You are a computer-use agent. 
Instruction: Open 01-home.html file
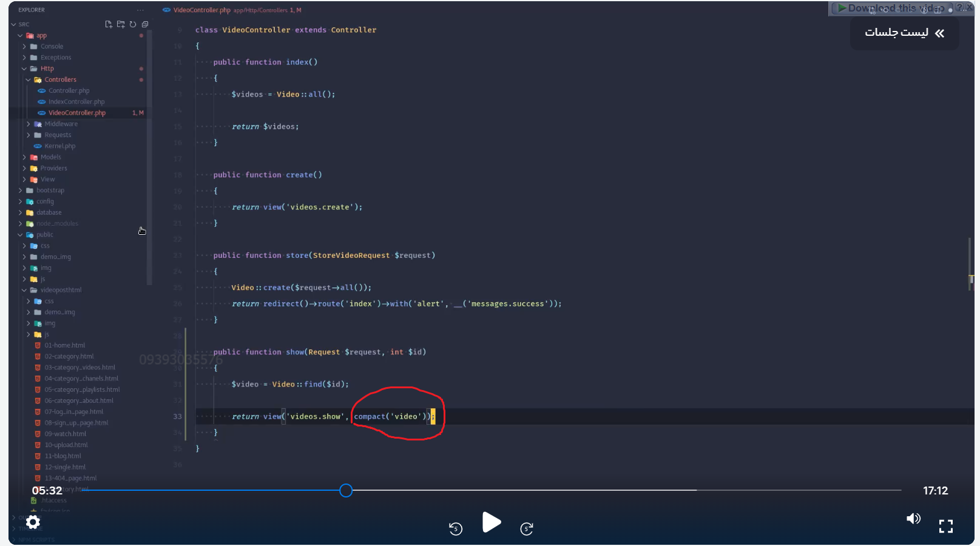click(x=64, y=345)
